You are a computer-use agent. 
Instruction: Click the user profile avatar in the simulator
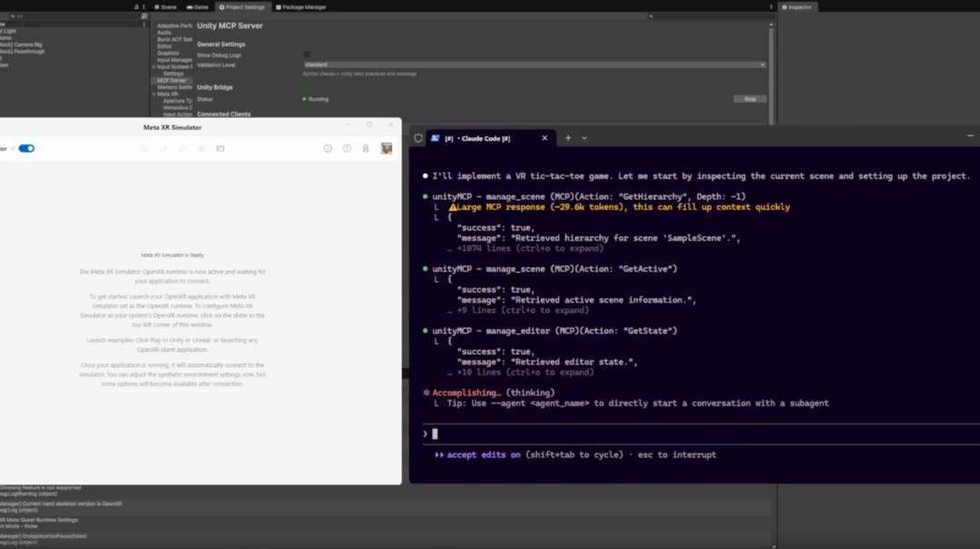click(x=387, y=148)
